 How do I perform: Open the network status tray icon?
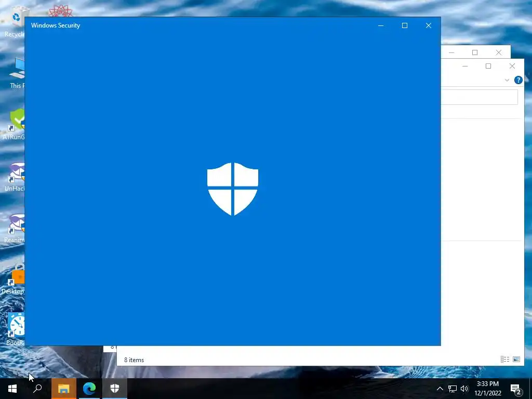tap(453, 389)
